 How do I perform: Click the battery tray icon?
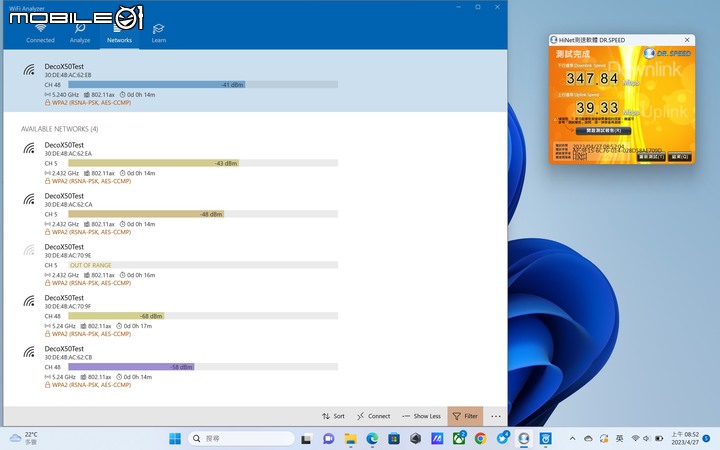point(659,439)
